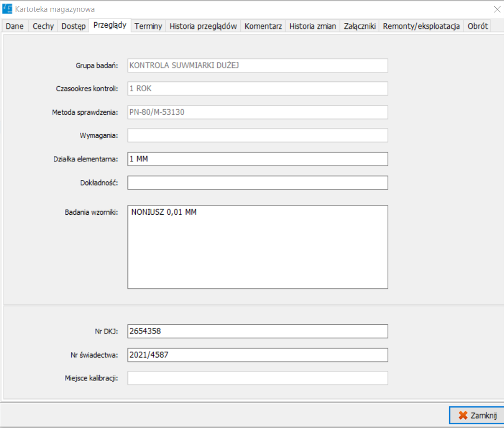The image size is (504, 428).
Task: Open the Cechy tab
Action: click(x=43, y=26)
